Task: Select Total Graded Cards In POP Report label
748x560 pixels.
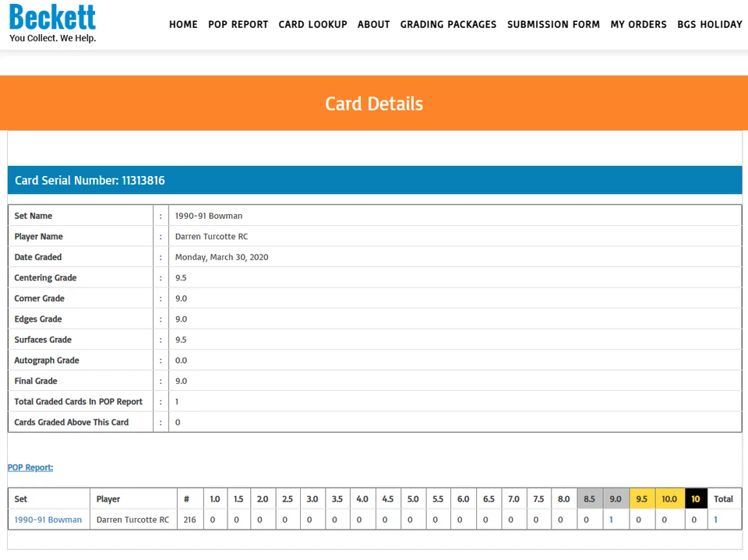Action: [78, 402]
